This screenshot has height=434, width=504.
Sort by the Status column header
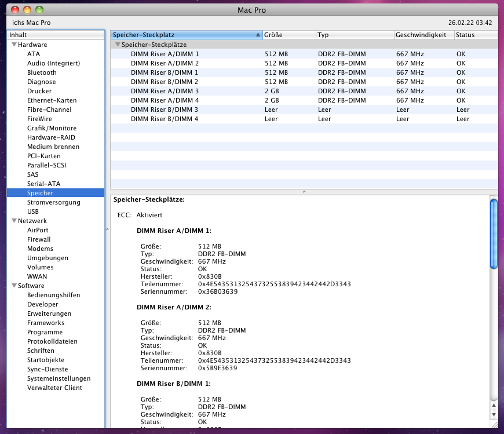[x=476, y=35]
